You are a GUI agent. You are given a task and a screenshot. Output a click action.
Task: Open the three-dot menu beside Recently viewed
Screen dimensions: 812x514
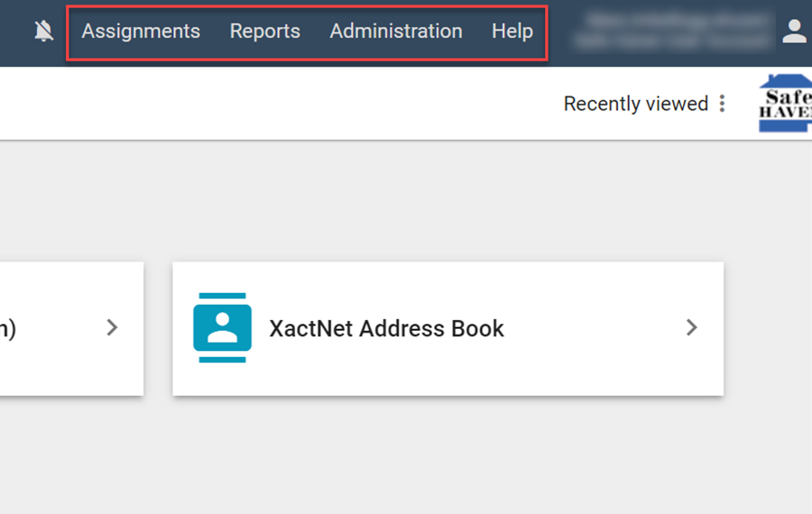click(x=722, y=104)
